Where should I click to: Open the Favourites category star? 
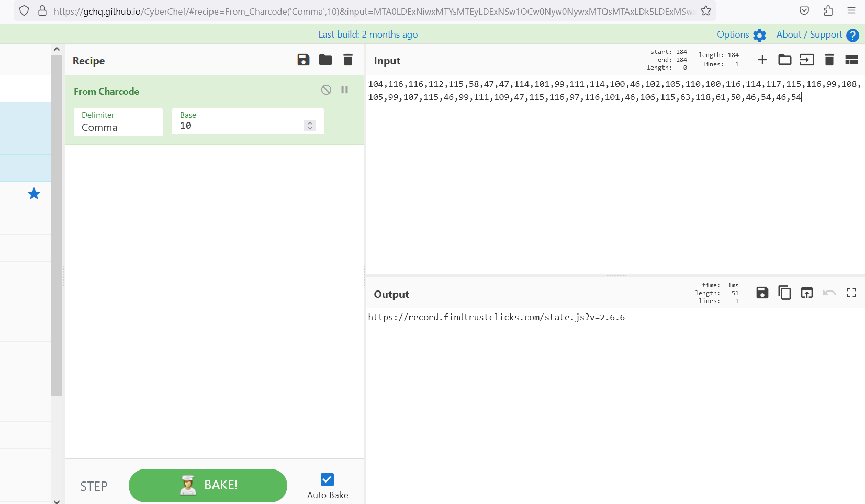click(x=33, y=194)
